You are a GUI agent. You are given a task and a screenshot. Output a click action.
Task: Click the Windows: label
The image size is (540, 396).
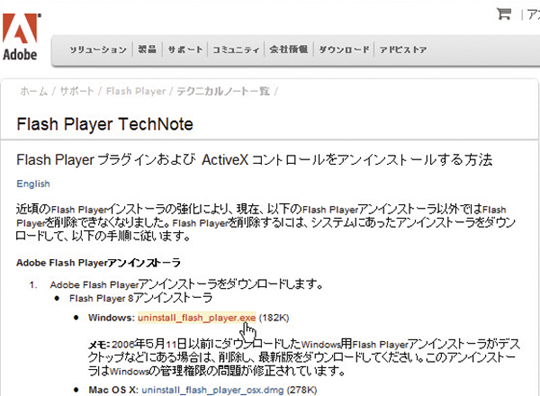(111, 317)
